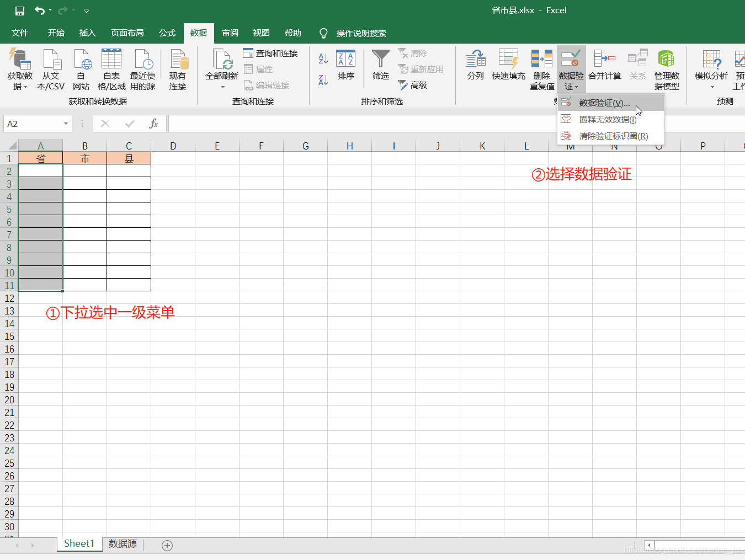Open the Name Box dropdown arrow
The image size is (745, 560).
(x=66, y=124)
